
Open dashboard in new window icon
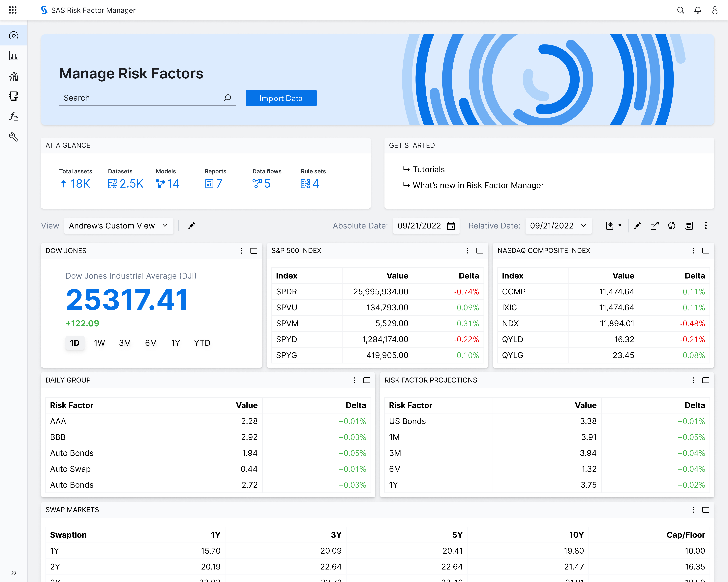coord(654,226)
